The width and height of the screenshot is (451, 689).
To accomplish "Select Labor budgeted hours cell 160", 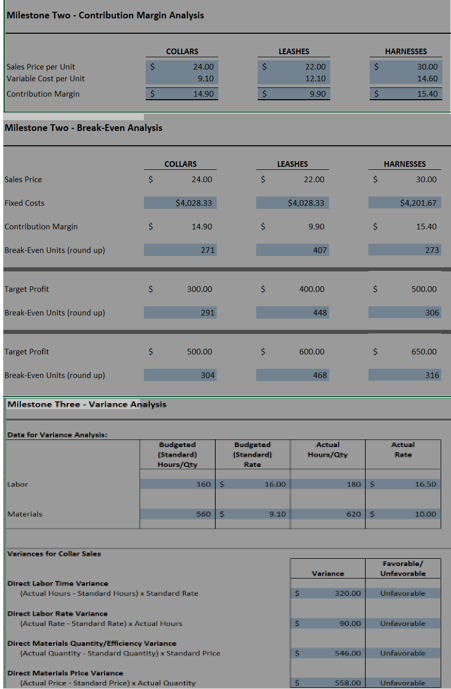I will [x=178, y=484].
